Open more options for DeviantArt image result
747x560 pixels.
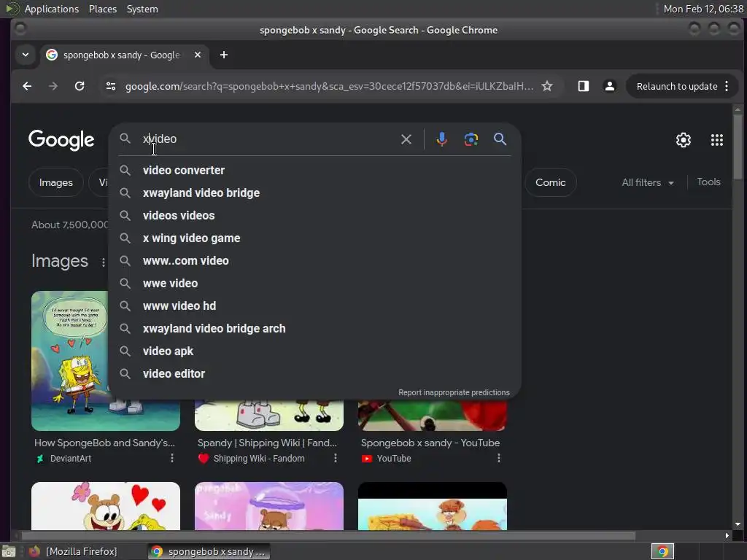[x=172, y=458]
